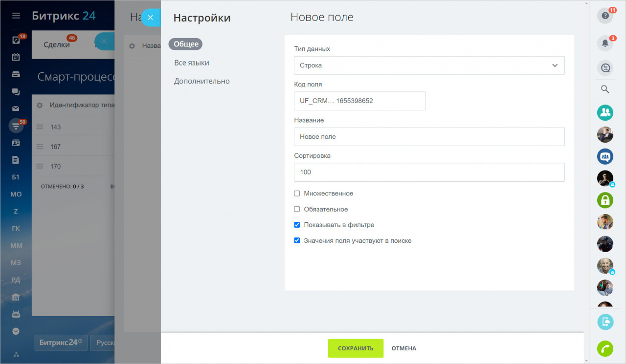Select the Все языки settings section
Viewport: 626px width, 364px height.
coord(192,63)
